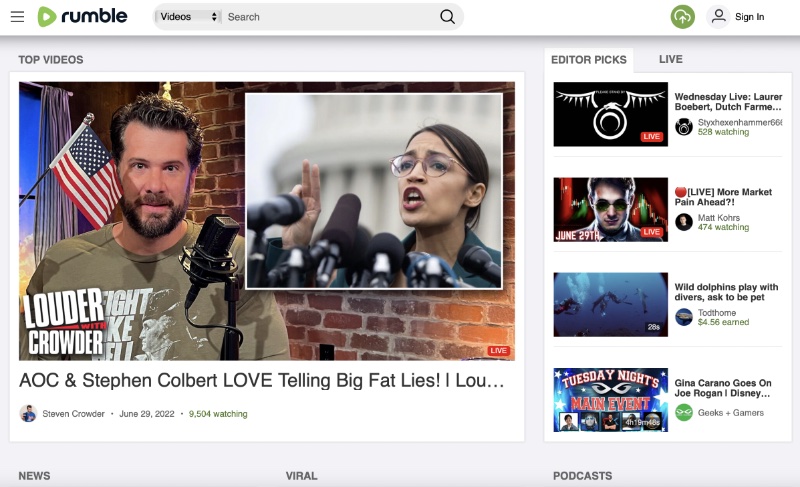Open Tuesday Night's Main Event thumbnail
This screenshot has width=800, height=487.
611,400
